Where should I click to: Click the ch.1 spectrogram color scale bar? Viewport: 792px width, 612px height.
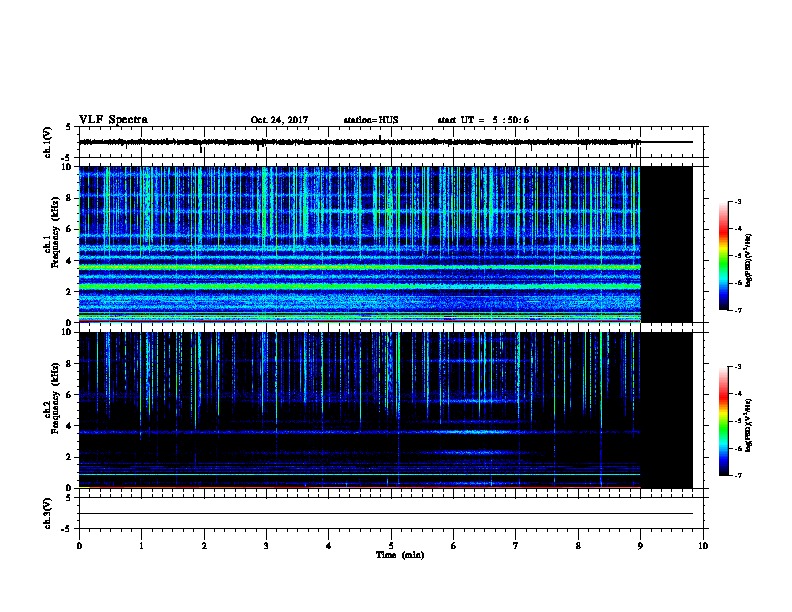723,256
